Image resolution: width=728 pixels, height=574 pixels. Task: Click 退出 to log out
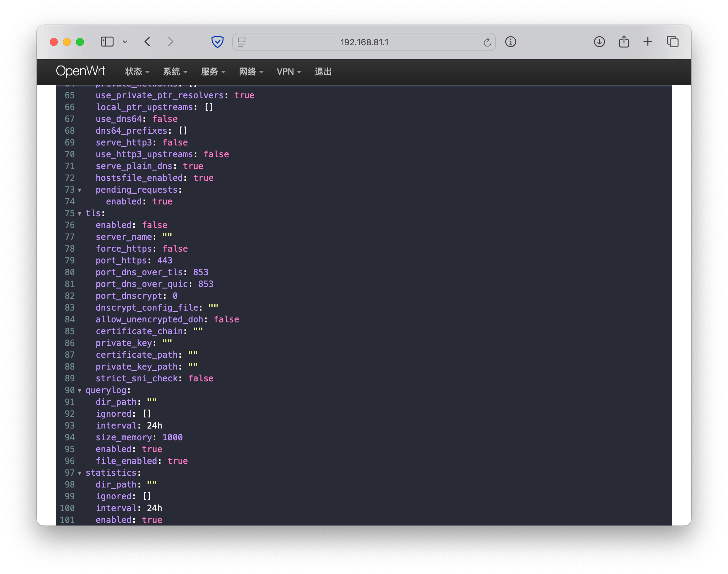pos(323,71)
